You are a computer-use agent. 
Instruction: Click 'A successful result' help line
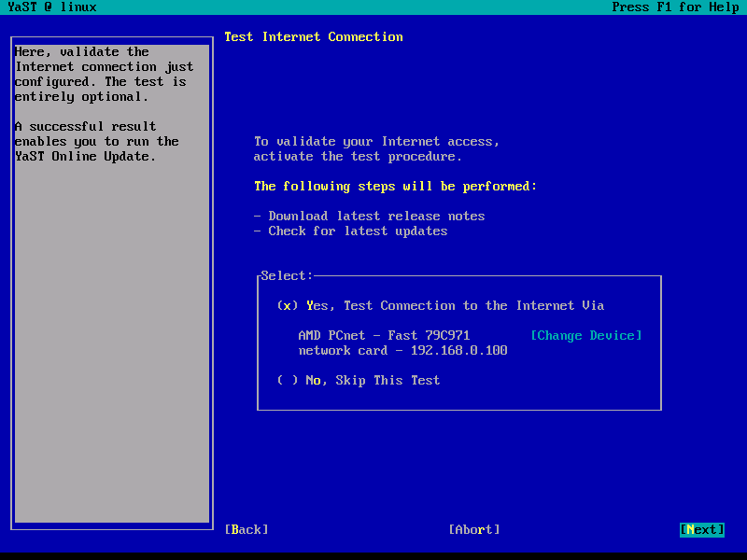pyautogui.click(x=85, y=127)
